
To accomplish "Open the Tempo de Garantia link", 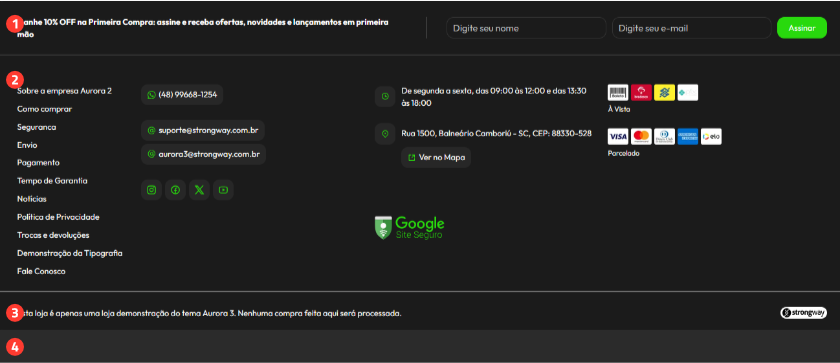I will (52, 181).
